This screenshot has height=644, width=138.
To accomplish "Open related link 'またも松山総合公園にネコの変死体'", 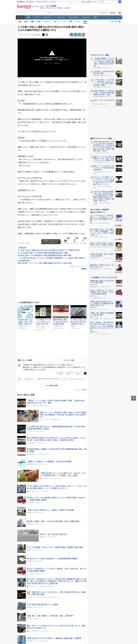I will (x=43, y=253).
